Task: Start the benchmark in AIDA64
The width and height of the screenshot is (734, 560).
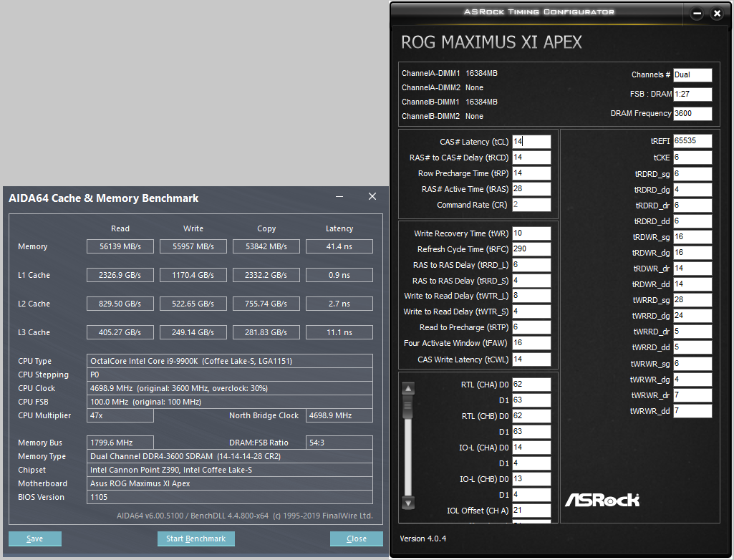Action: [x=195, y=539]
